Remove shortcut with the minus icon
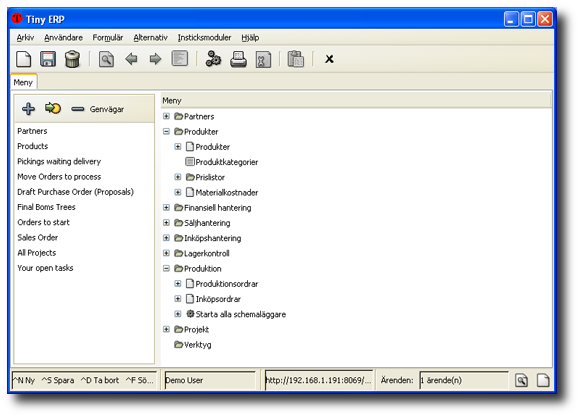Image resolution: width=580 pixels, height=417 pixels. tap(78, 109)
